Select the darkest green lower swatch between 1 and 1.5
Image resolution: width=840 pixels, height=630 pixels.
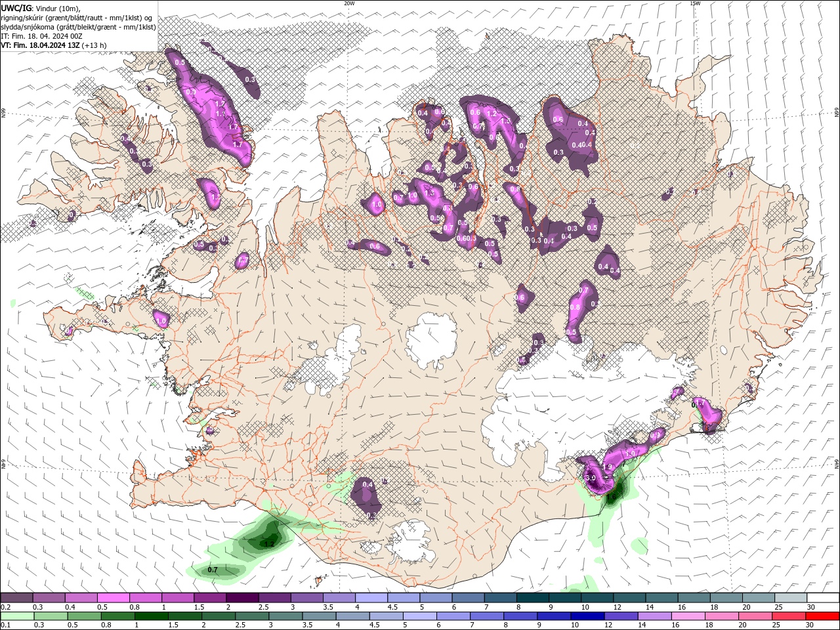pos(151,616)
